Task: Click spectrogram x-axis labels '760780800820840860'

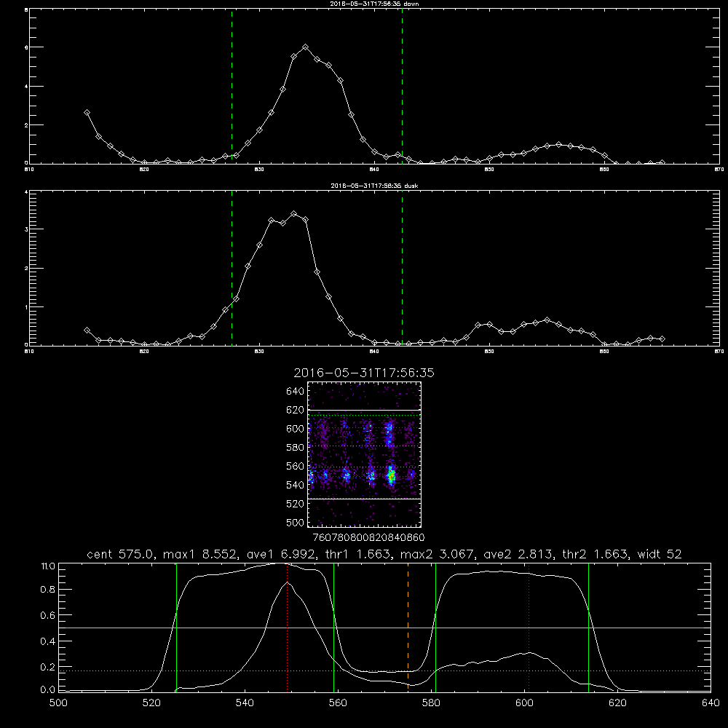Action: pos(368,538)
